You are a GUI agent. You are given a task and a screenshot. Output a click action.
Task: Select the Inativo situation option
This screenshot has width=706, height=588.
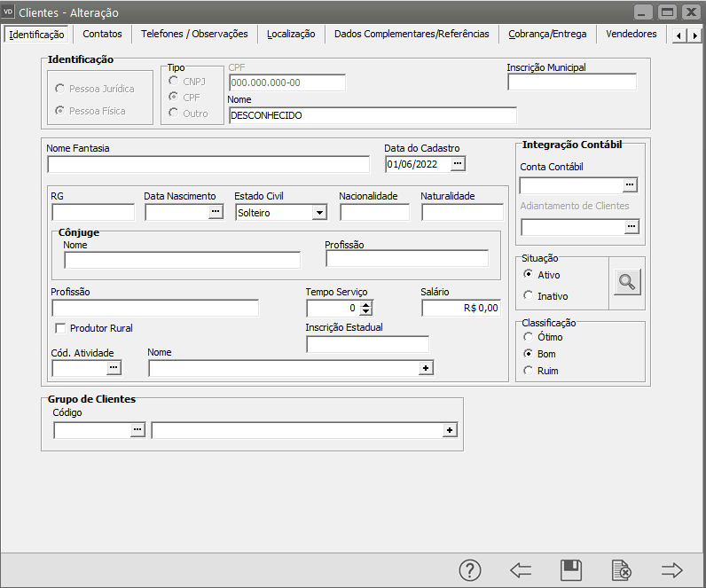[529, 296]
